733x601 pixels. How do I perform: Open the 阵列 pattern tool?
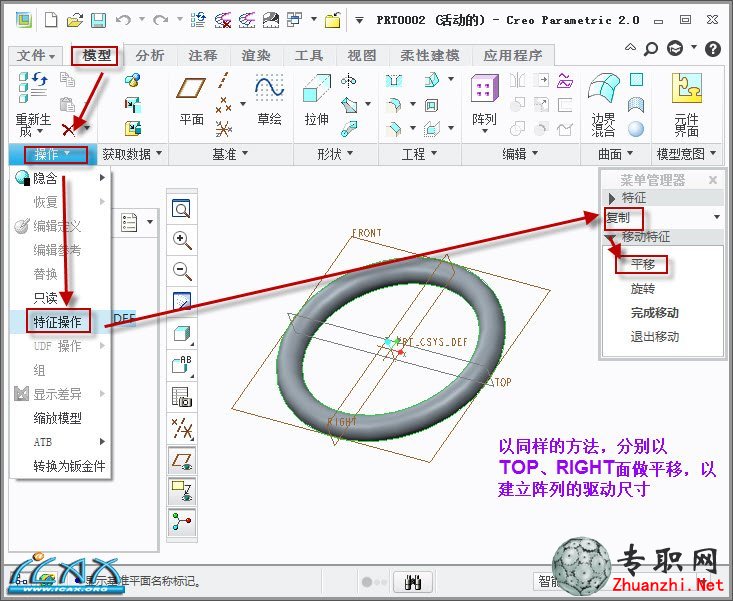pos(484,102)
